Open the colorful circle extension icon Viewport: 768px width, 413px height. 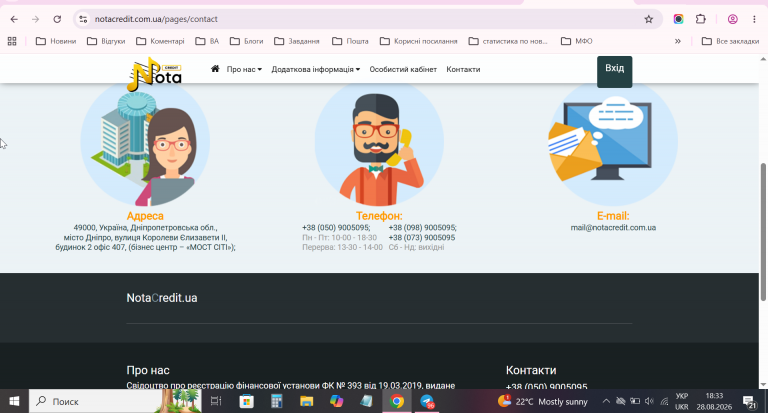(x=678, y=19)
